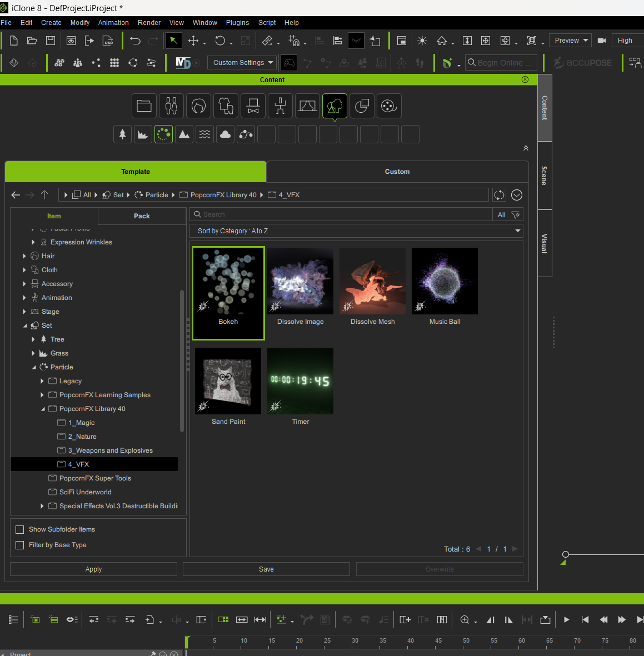Expand the Hair tree node
644x656 pixels.
click(x=24, y=256)
